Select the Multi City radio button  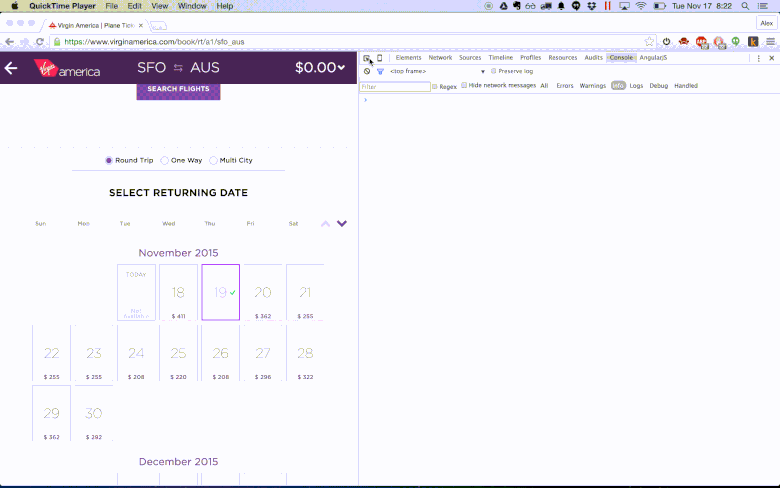click(x=214, y=160)
